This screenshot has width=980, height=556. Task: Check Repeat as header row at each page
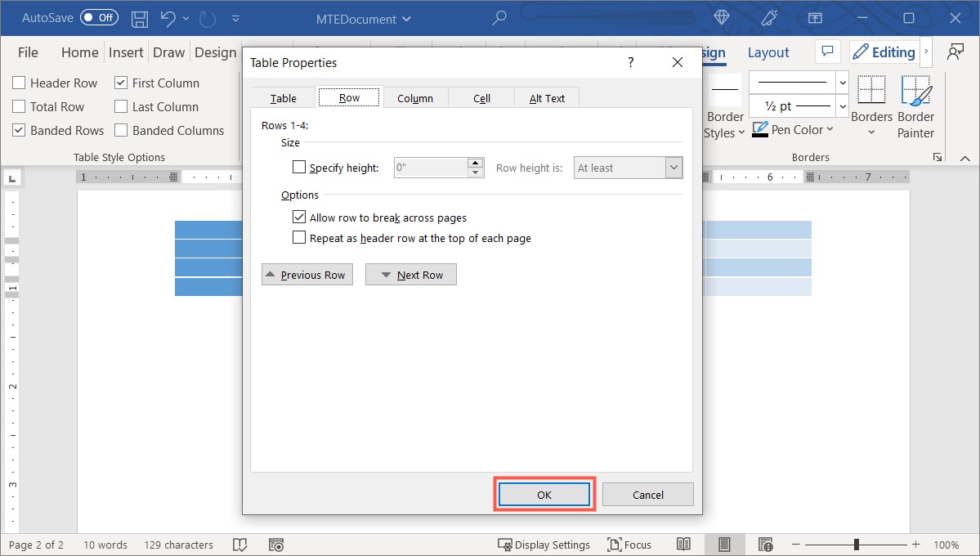(299, 237)
